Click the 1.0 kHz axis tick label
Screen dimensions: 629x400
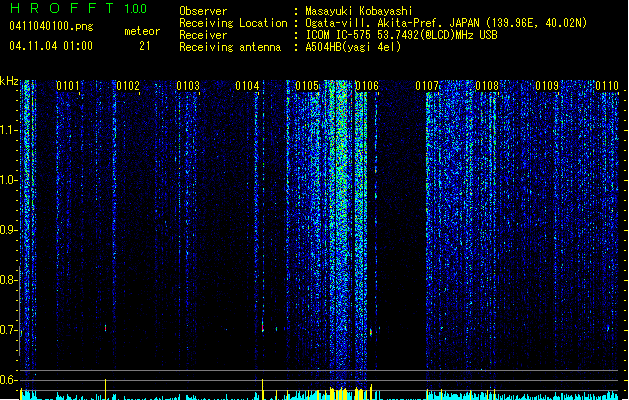pyautogui.click(x=9, y=180)
